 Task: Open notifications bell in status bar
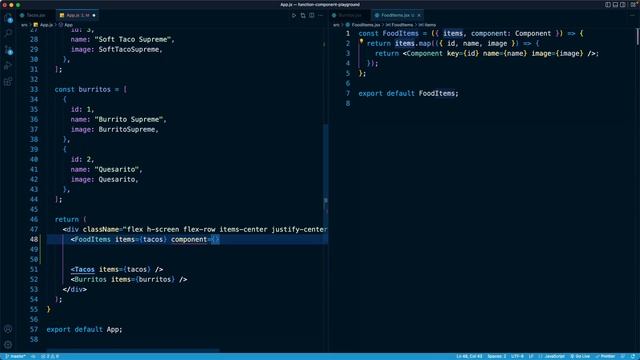633,356
